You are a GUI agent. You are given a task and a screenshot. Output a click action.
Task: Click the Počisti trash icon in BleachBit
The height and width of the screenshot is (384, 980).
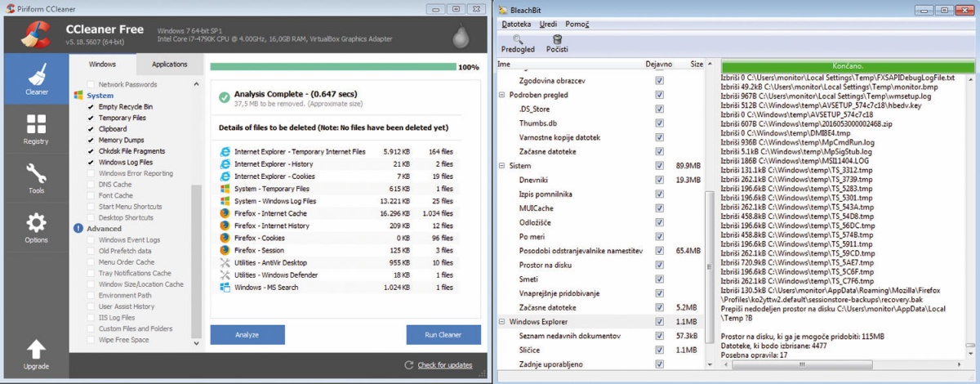coord(557,38)
